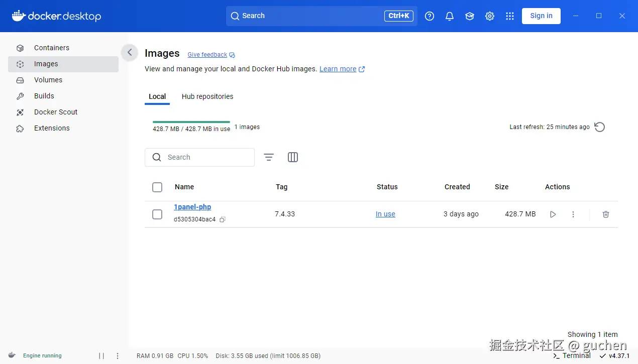Click the v4.37.1 version indicator
The height and width of the screenshot is (364, 638).
(614, 355)
